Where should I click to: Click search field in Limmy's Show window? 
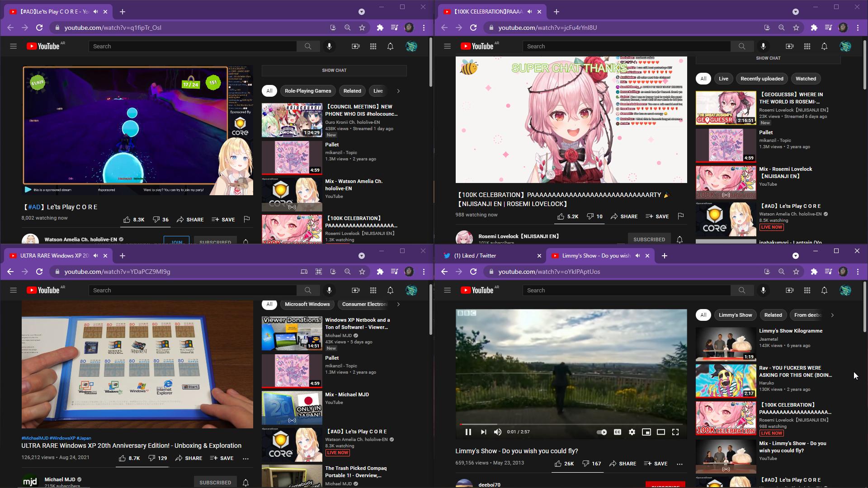click(627, 290)
